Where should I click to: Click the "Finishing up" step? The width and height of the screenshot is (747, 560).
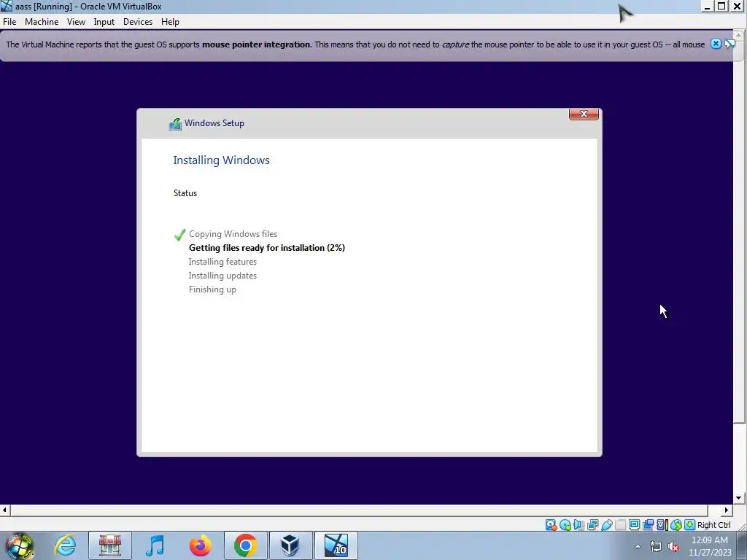tap(212, 289)
